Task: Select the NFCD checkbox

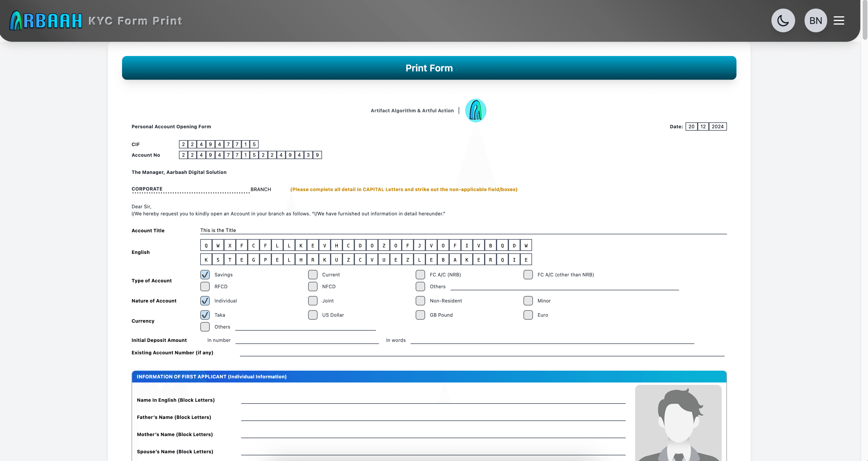Action: pyautogui.click(x=313, y=286)
